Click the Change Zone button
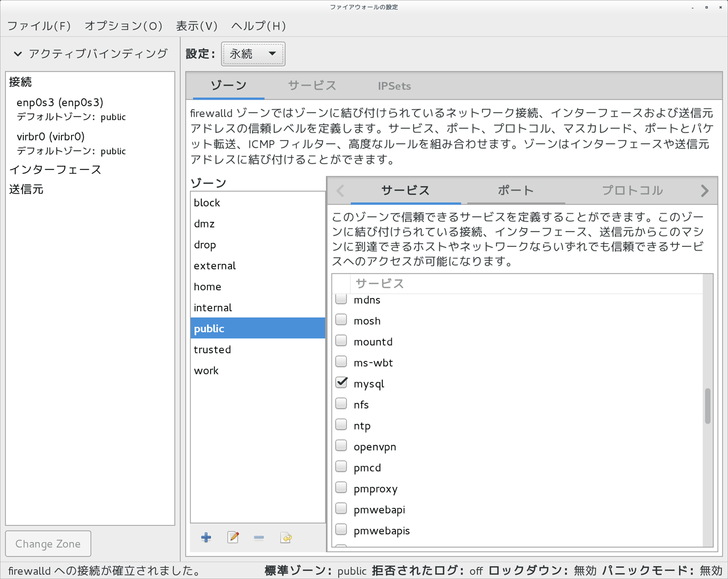Image resolution: width=728 pixels, height=579 pixels. [48, 544]
